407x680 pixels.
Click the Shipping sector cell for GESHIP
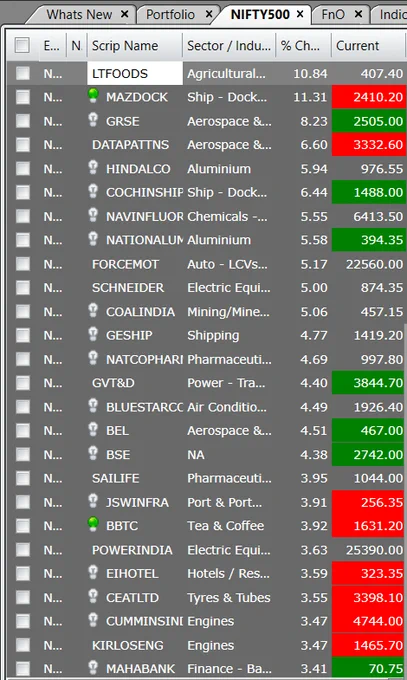pos(213,335)
